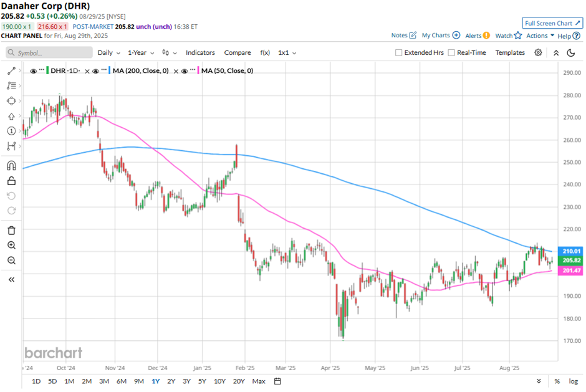The width and height of the screenshot is (586, 392).
Task: Redo the chart change
Action: coord(11,211)
